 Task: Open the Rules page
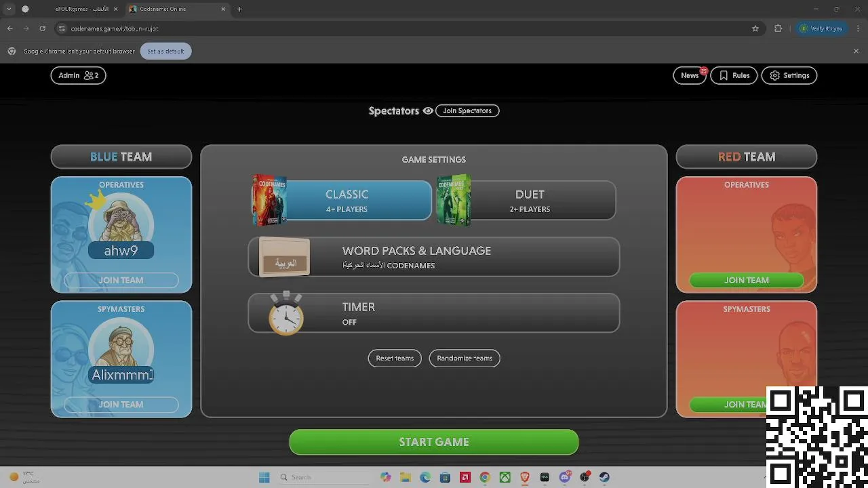point(734,75)
